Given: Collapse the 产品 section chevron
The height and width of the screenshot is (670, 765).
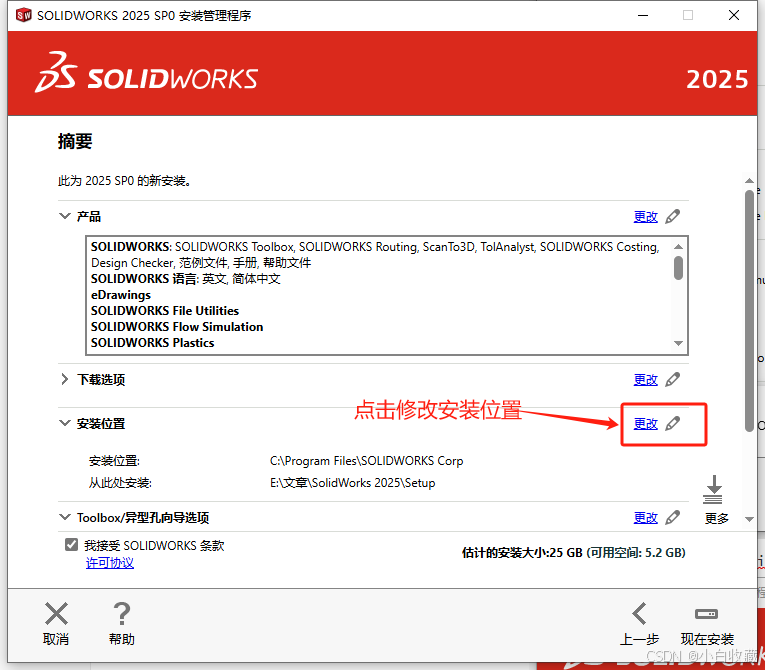Looking at the screenshot, I should click(x=64, y=216).
